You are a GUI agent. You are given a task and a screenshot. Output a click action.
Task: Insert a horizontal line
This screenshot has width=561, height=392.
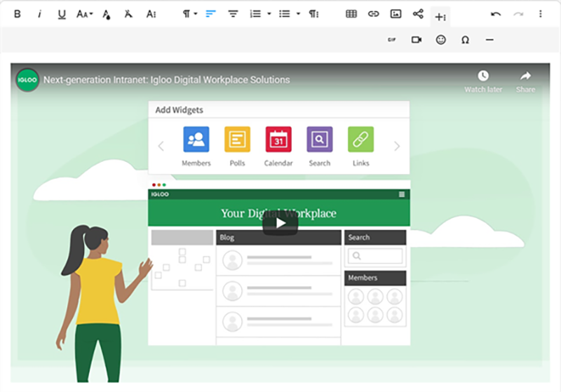tap(489, 40)
